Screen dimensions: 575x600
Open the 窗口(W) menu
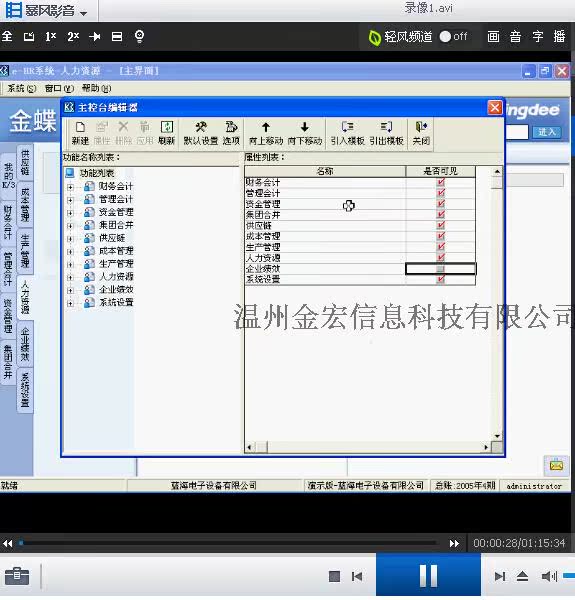point(59,88)
